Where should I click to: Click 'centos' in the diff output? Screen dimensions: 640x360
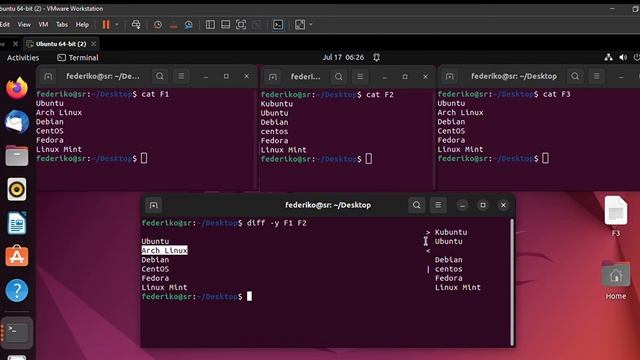[x=449, y=269]
